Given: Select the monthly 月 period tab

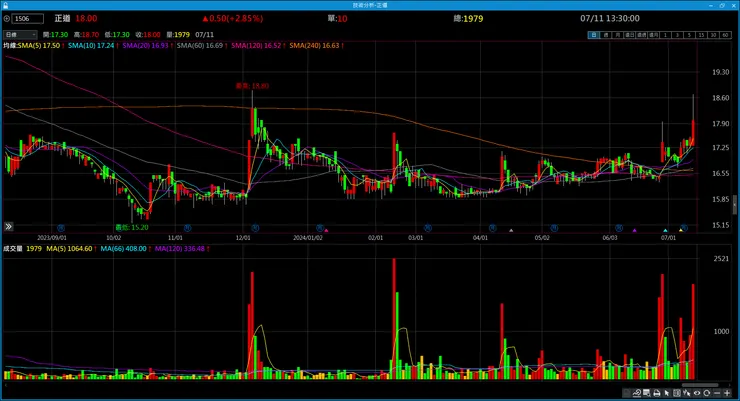Looking at the screenshot, I should (616, 35).
